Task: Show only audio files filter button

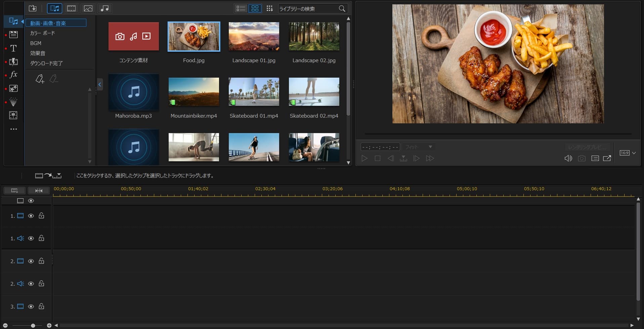Action: coord(105,8)
